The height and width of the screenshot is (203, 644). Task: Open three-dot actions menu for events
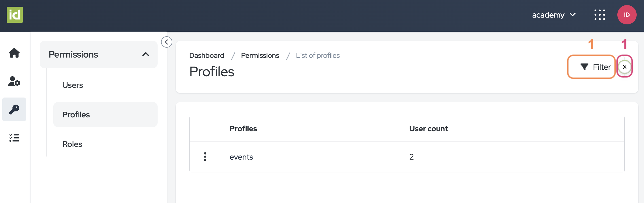[x=205, y=157]
